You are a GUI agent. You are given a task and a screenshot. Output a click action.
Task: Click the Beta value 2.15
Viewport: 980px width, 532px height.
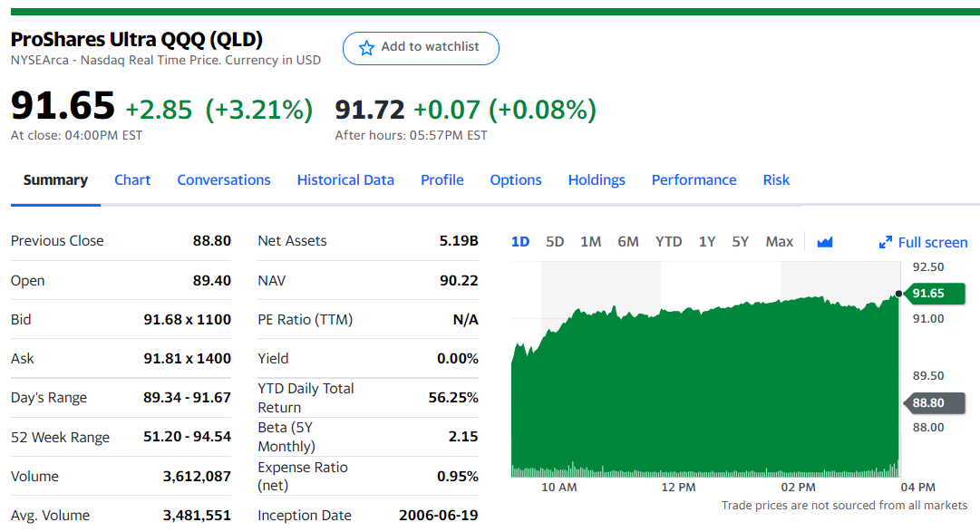point(463,436)
